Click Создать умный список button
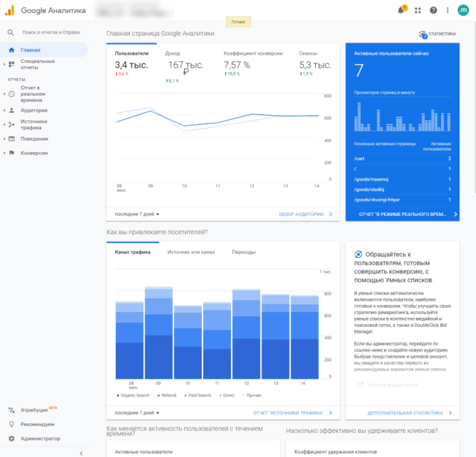 (x=388, y=385)
